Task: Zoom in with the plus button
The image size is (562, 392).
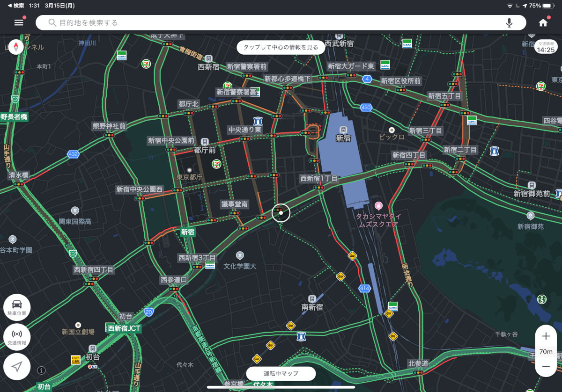Action: [546, 336]
